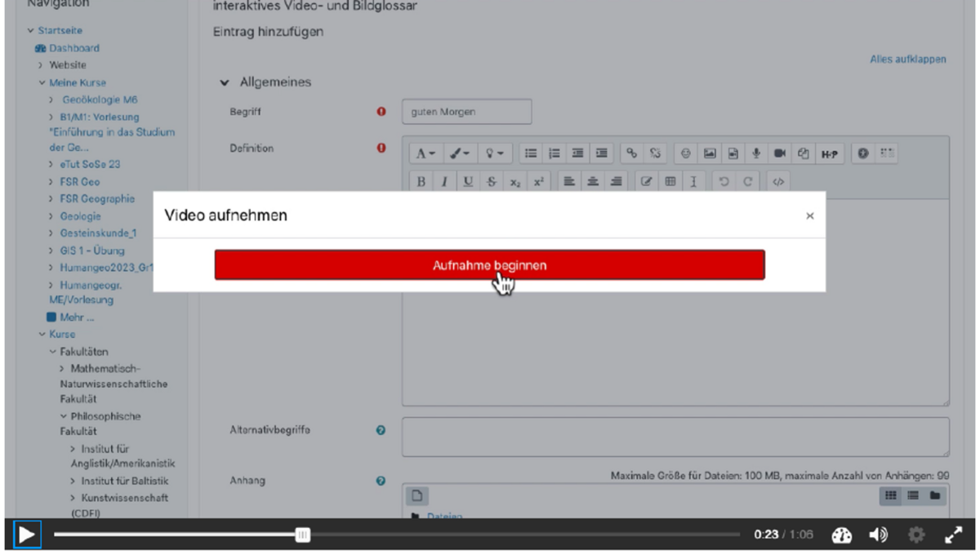Viewport: 980px width, 551px height.
Task: Click the insert link chain icon
Action: [x=631, y=153]
